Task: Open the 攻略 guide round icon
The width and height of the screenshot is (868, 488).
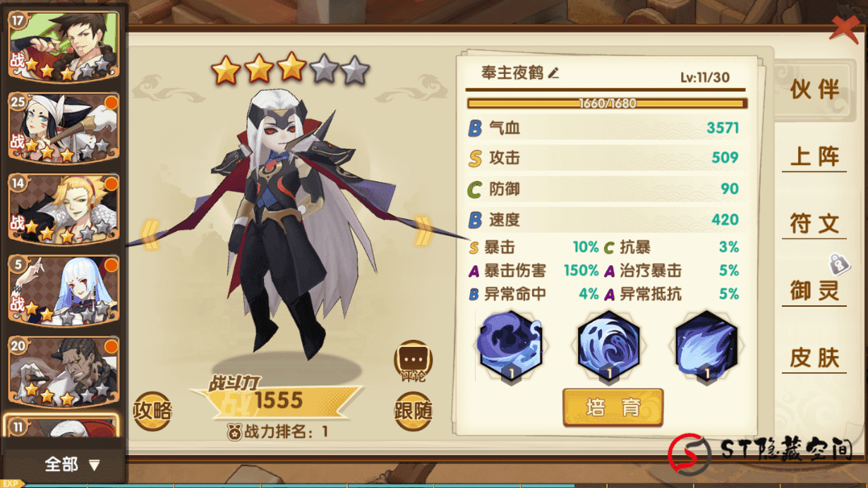Action: (x=152, y=410)
